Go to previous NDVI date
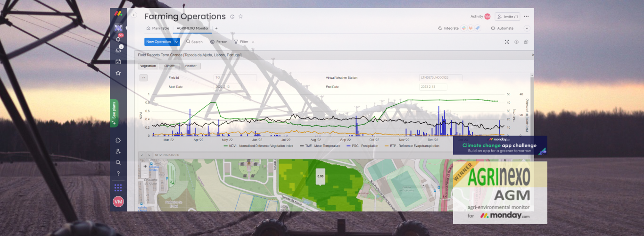Screen dimensions: 644x236 [142, 155]
